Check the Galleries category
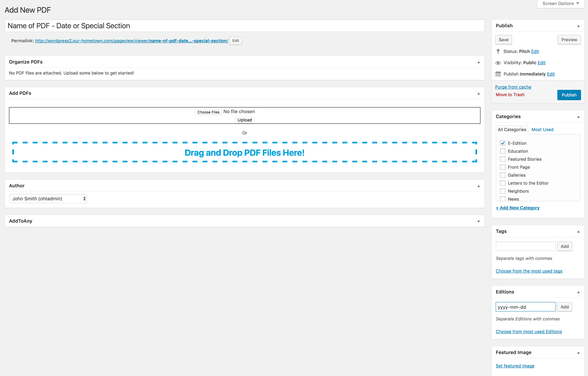588x376 pixels. tap(502, 175)
